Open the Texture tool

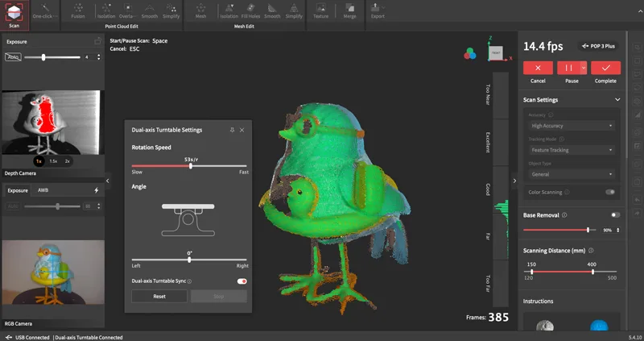coord(320,11)
